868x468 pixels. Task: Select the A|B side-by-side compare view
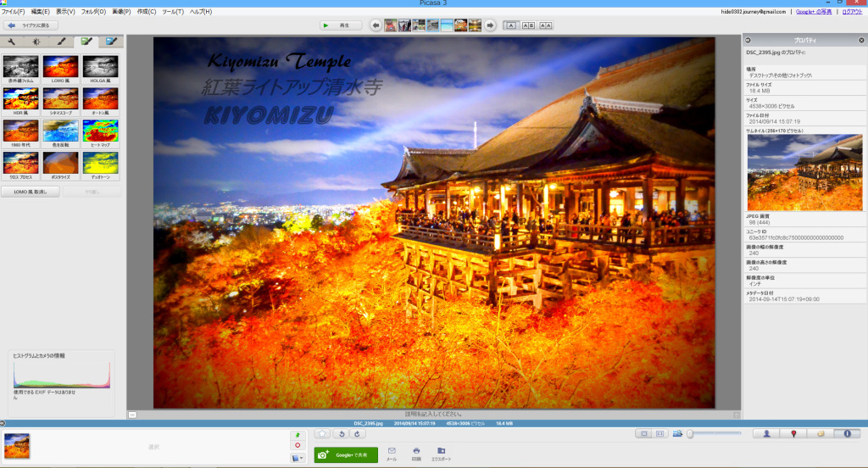click(x=528, y=25)
